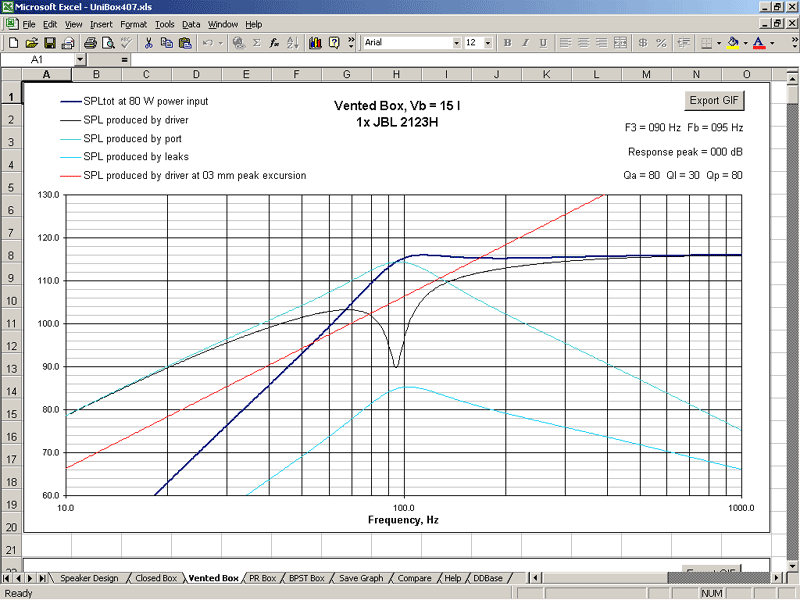Open a file with the Open folder icon
The height and width of the screenshot is (600, 800).
pos(32,43)
